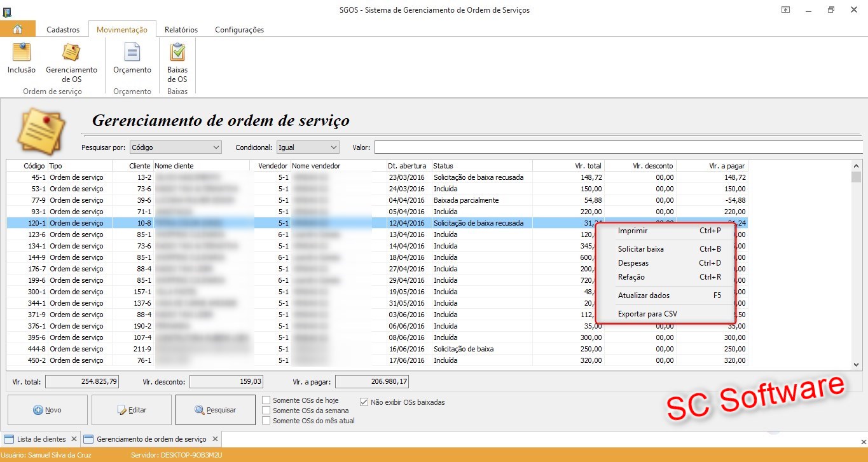Expand the Pesquisar por dropdown

coord(176,147)
